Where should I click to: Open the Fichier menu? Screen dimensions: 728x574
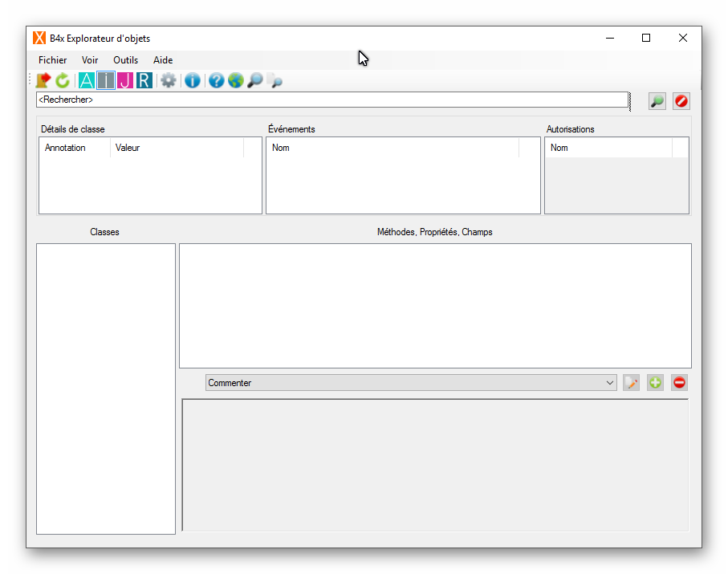click(x=52, y=60)
